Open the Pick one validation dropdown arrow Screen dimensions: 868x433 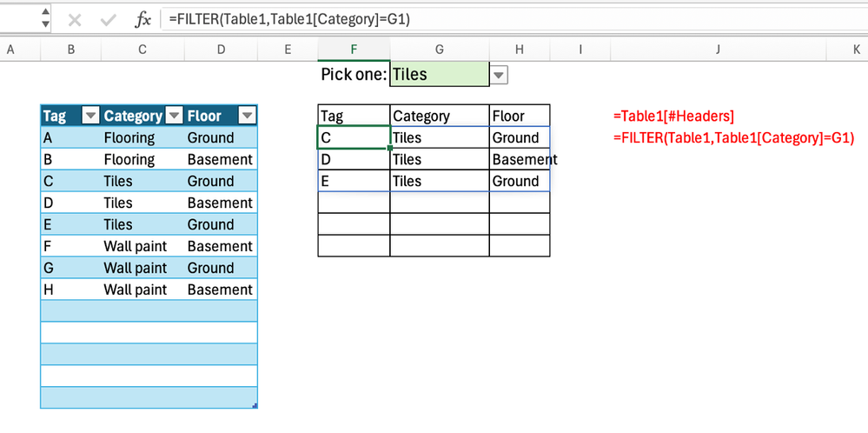point(500,75)
